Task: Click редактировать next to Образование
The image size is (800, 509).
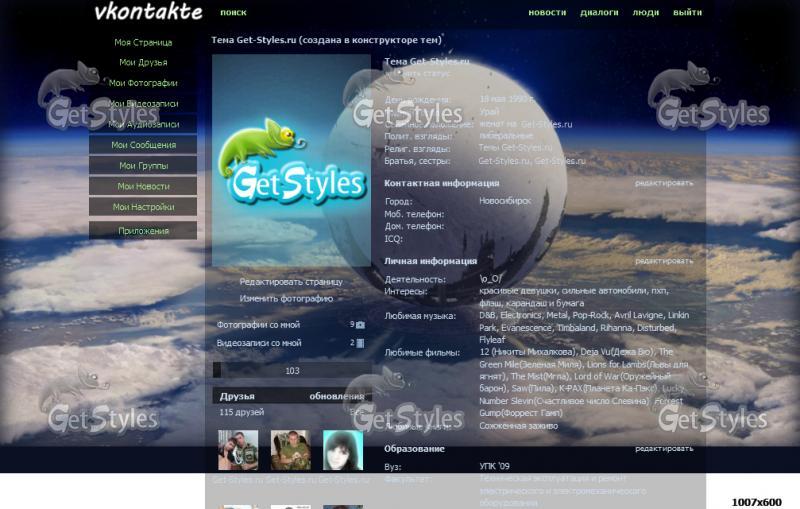Action: 664,448
